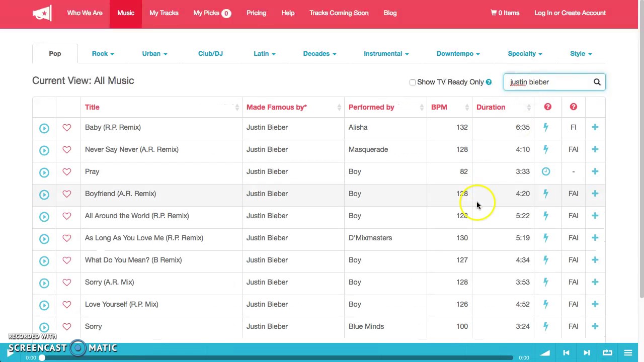Enable Show TV Ready Only checkbox

(413, 82)
